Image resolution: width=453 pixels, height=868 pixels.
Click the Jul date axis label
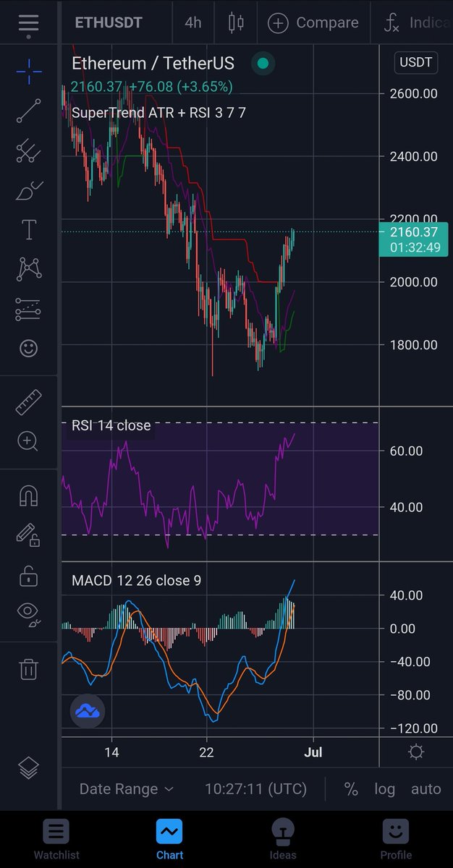[313, 752]
